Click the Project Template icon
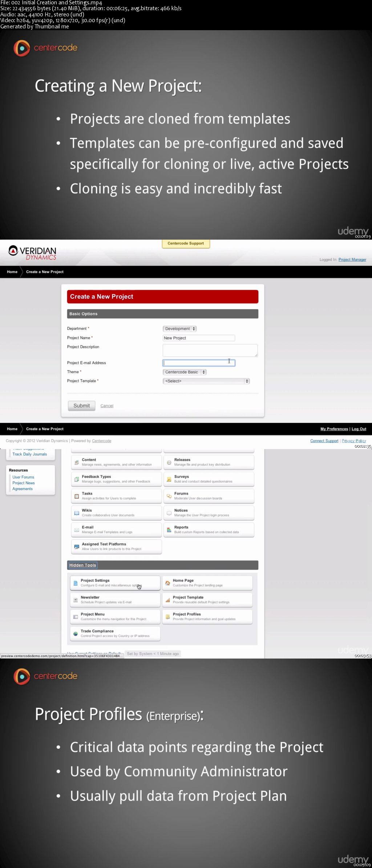 coord(167,600)
